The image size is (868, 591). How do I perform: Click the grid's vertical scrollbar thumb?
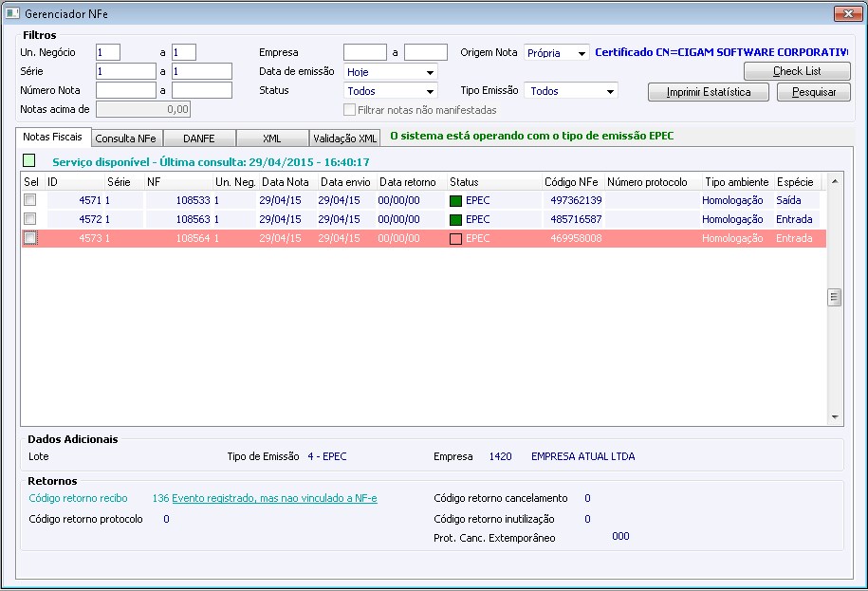tap(835, 297)
